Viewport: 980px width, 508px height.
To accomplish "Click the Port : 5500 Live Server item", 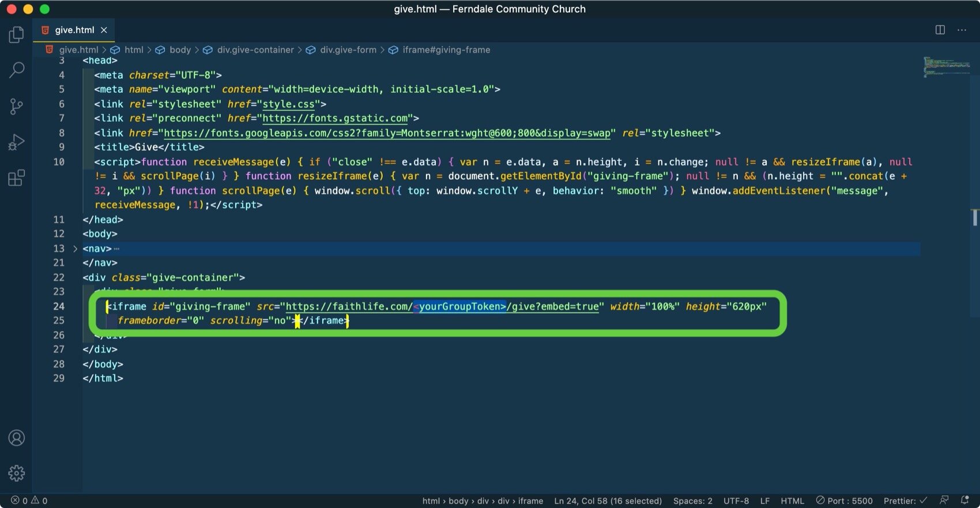I will tap(844, 501).
